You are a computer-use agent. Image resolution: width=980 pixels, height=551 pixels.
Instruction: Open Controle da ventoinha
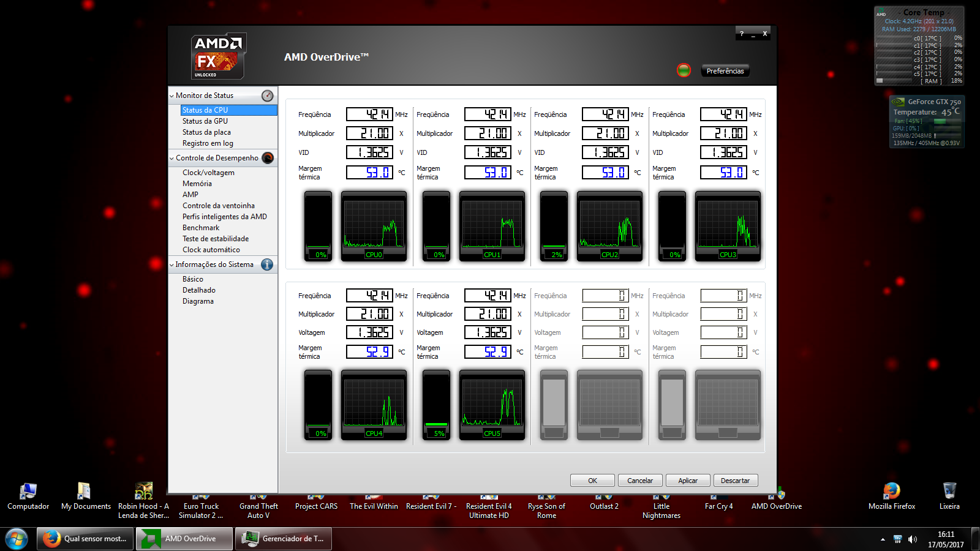(219, 206)
